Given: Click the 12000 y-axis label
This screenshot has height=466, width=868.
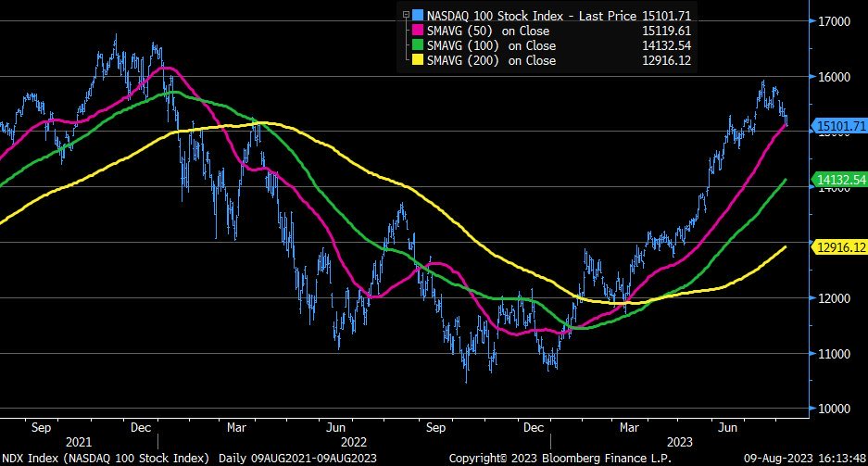Looking at the screenshot, I should [835, 298].
